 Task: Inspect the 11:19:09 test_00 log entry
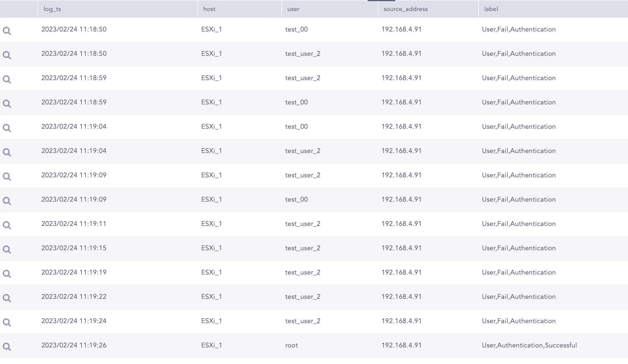[7, 201]
